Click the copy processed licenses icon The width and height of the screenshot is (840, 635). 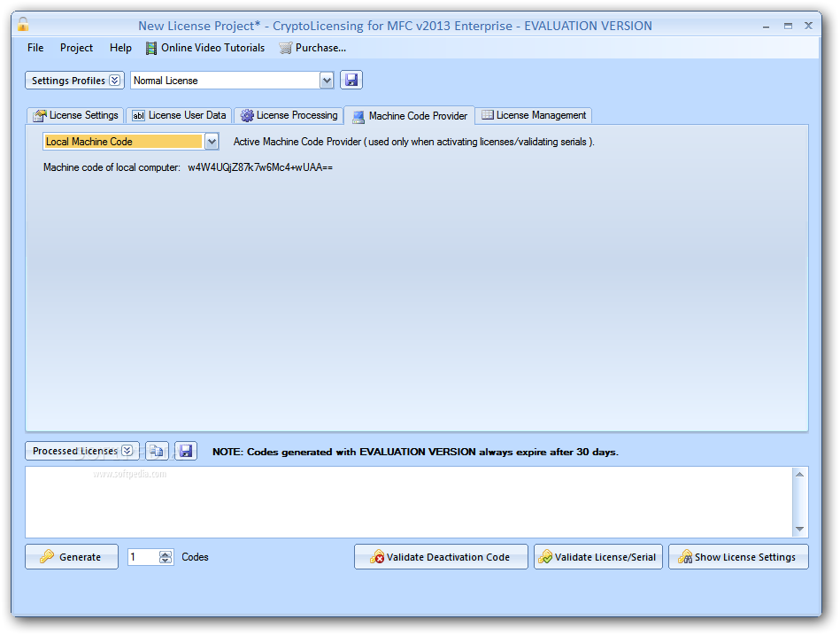click(x=157, y=451)
